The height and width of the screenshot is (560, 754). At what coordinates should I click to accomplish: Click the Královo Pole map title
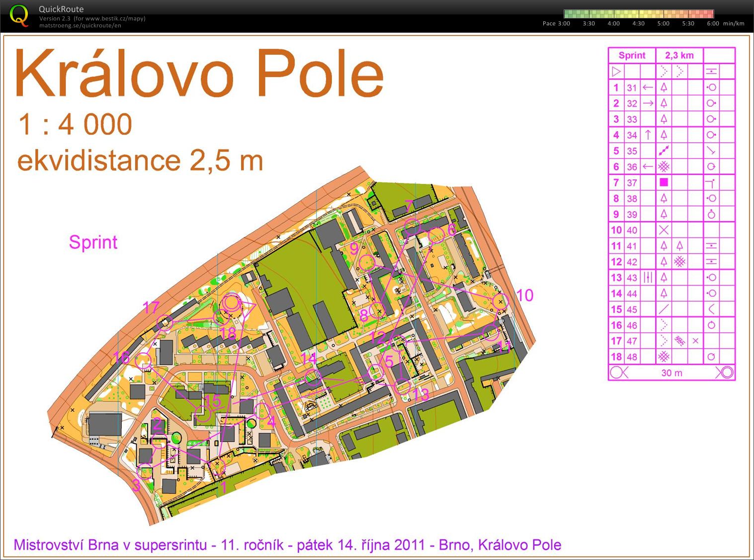[x=199, y=74]
